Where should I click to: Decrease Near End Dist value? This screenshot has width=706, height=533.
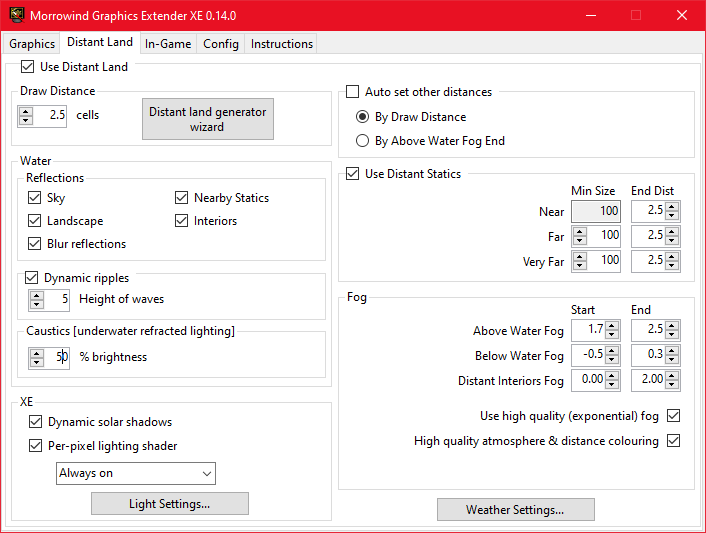[x=672, y=216]
